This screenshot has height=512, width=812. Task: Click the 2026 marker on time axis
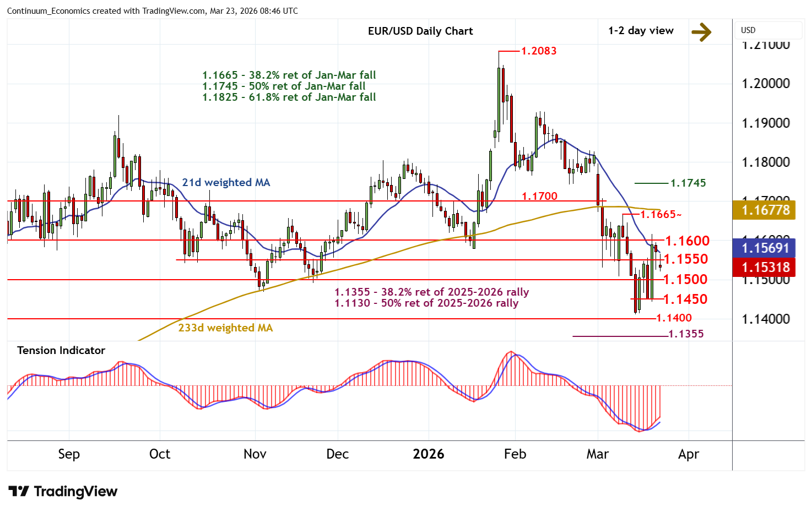(428, 454)
